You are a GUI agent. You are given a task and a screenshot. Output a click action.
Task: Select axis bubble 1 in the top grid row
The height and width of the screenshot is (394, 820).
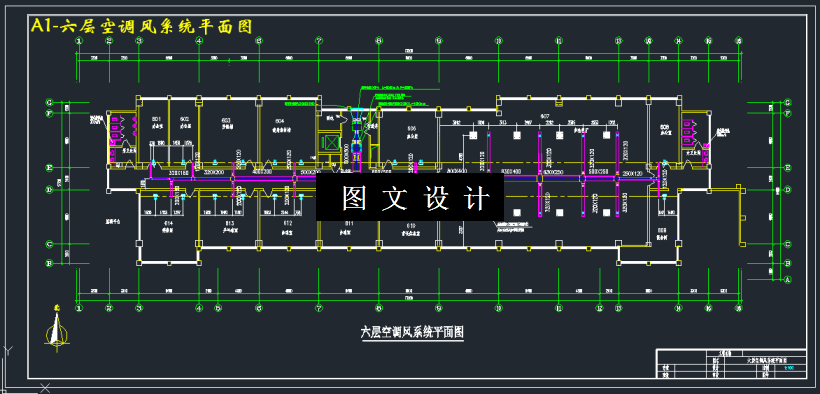[79, 40]
